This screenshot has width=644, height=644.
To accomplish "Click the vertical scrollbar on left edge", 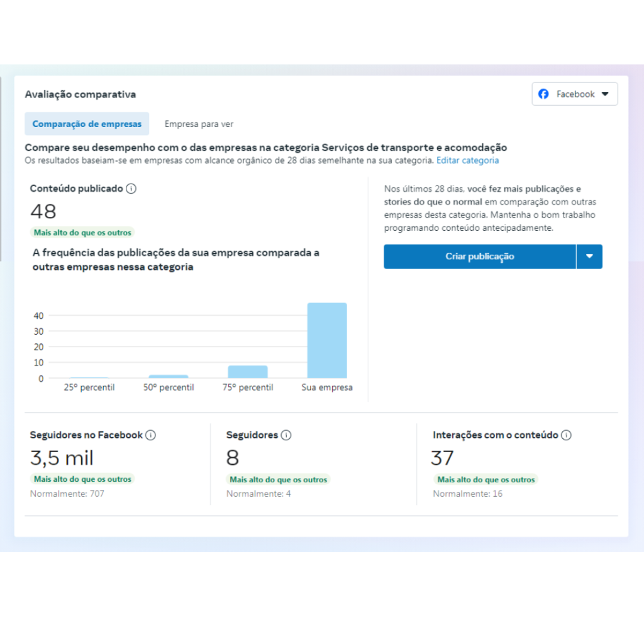I will coord(1,170).
